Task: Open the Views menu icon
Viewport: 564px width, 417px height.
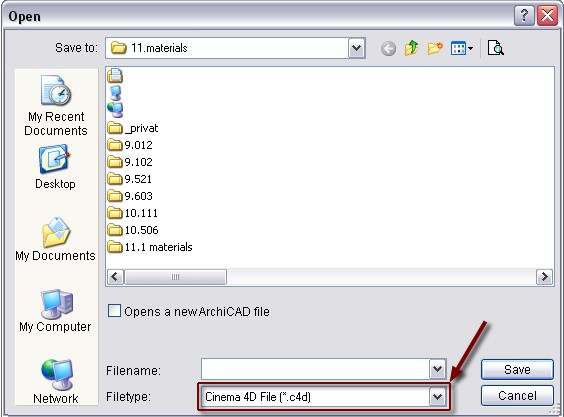Action: coord(462,48)
